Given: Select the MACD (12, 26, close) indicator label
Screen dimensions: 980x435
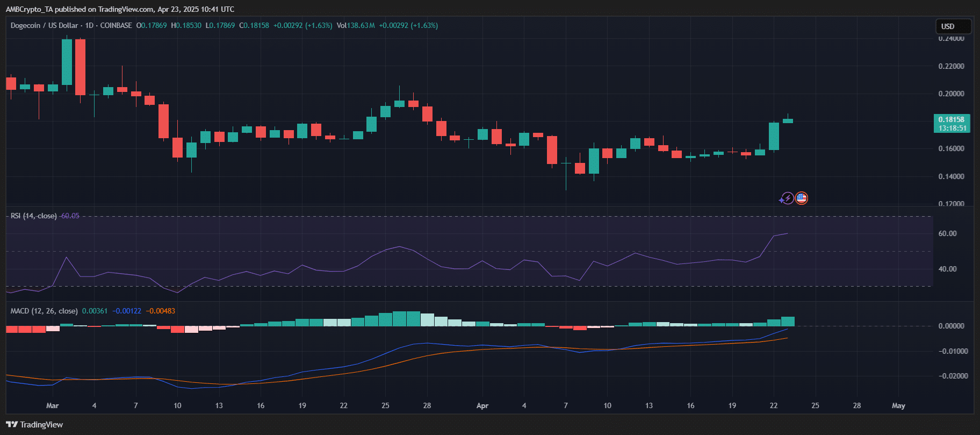Looking at the screenshot, I should coord(44,311).
